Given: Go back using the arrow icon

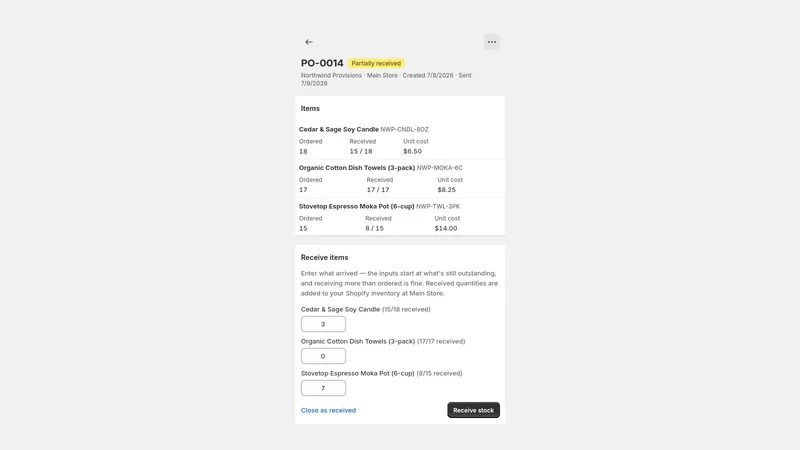Looking at the screenshot, I should pyautogui.click(x=309, y=42).
